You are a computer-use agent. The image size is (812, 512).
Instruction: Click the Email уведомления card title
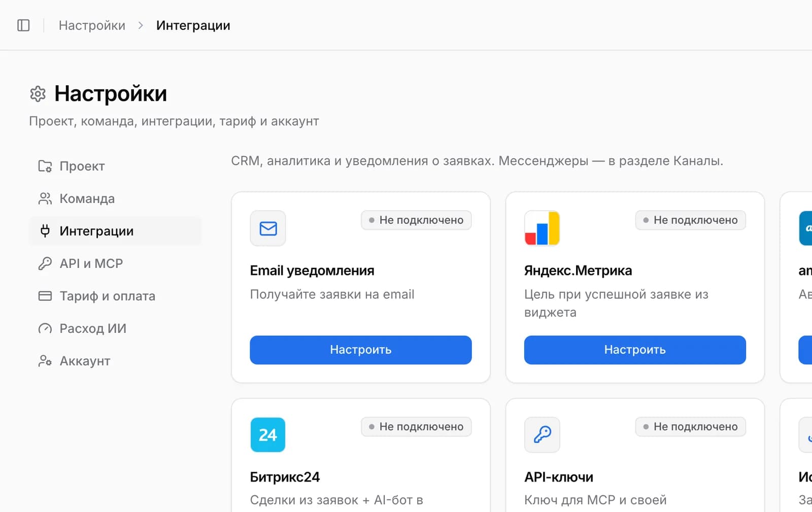pyautogui.click(x=312, y=271)
